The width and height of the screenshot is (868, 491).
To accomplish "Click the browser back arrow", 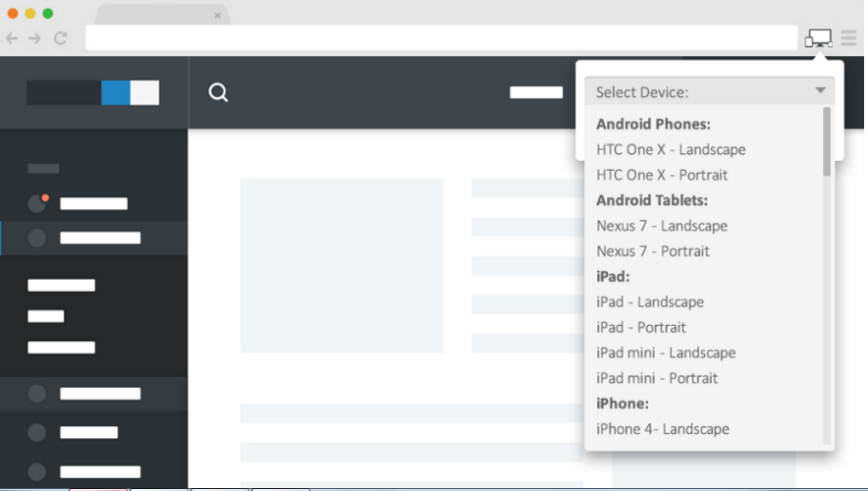I will [12, 38].
